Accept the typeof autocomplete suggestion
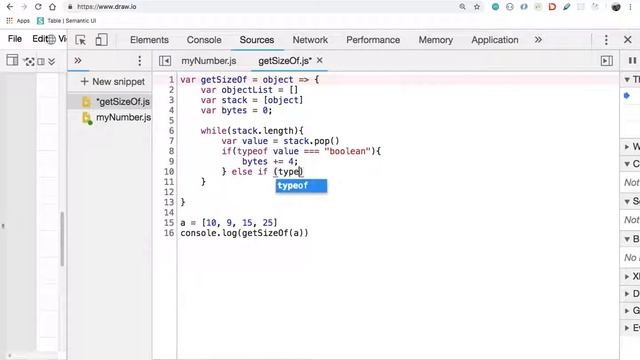 click(x=301, y=186)
